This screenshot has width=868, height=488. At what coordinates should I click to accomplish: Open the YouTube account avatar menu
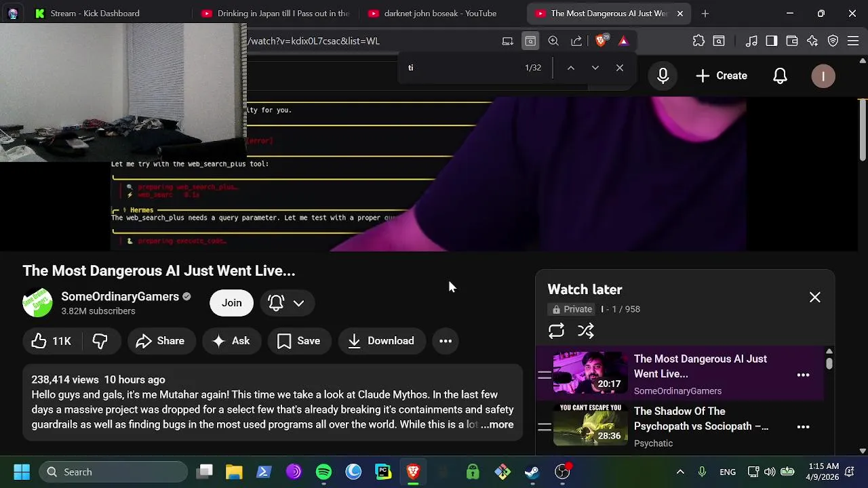(823, 76)
